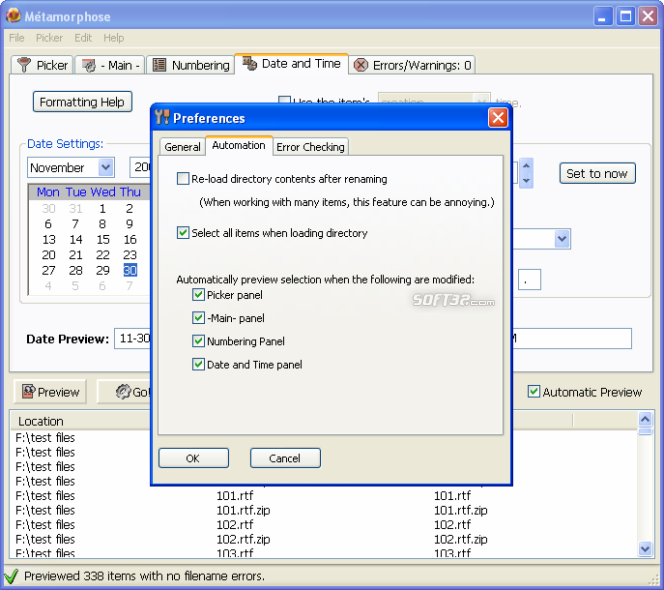Click the Preview button's icon
Viewport: 664px width, 590px height.
pos(28,392)
